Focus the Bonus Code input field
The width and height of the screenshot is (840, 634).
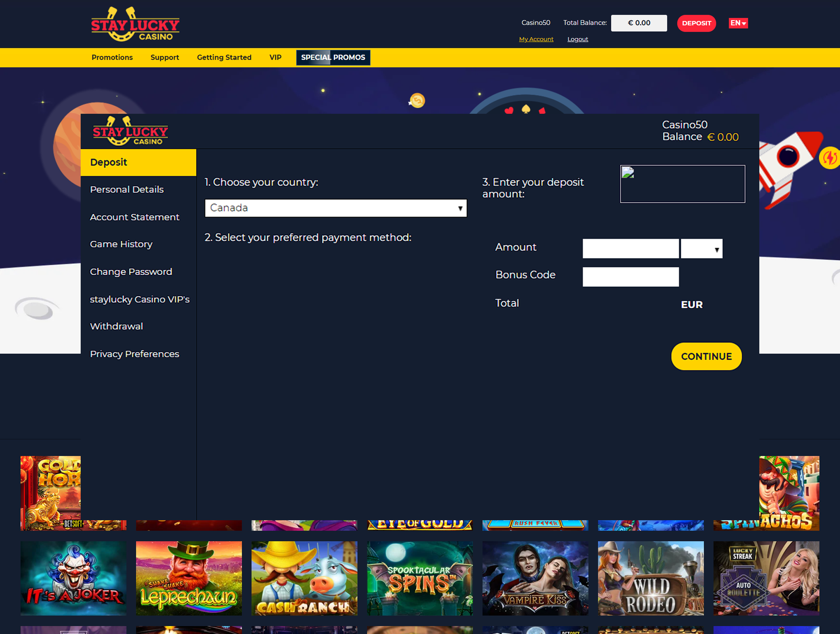click(x=630, y=277)
